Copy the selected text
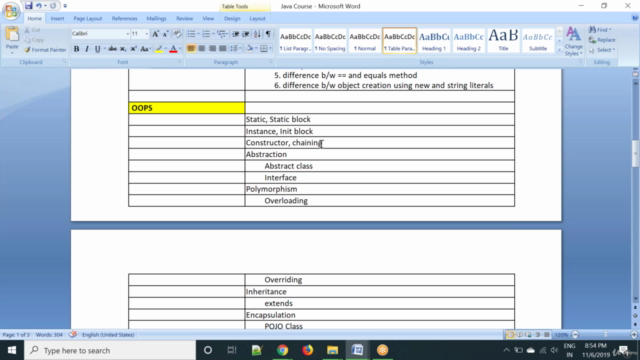This screenshot has width=640, height=360. point(34,40)
